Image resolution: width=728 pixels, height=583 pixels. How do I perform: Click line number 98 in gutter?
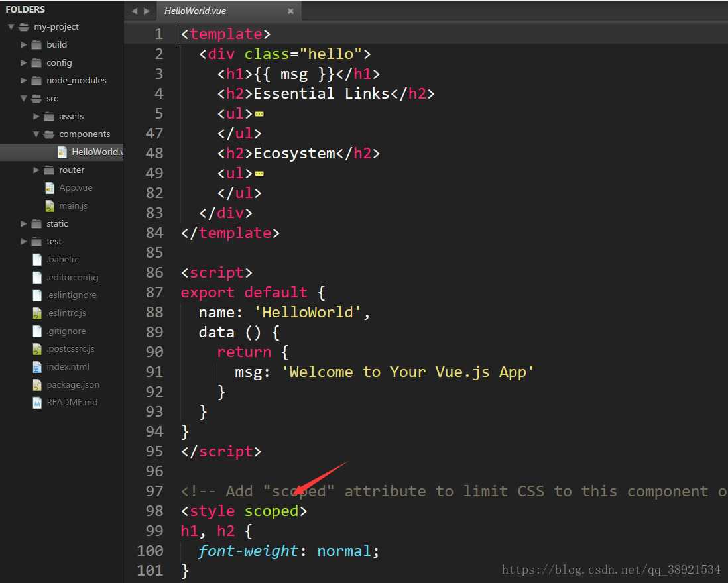[154, 511]
